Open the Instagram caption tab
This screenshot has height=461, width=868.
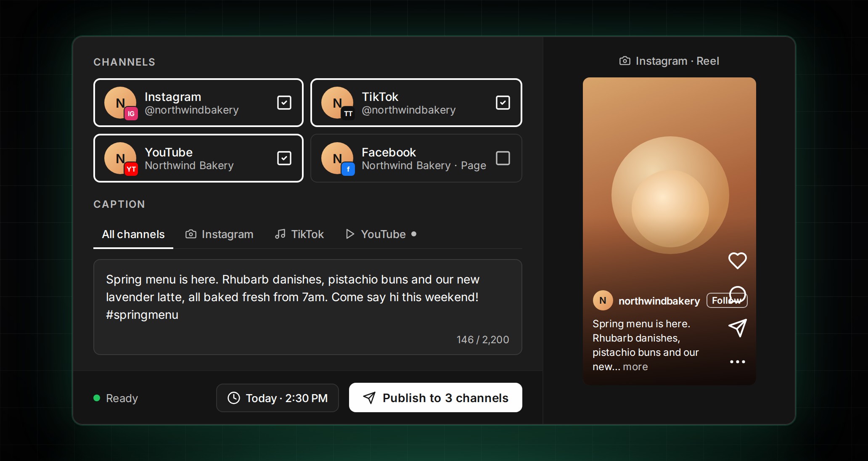(x=220, y=234)
